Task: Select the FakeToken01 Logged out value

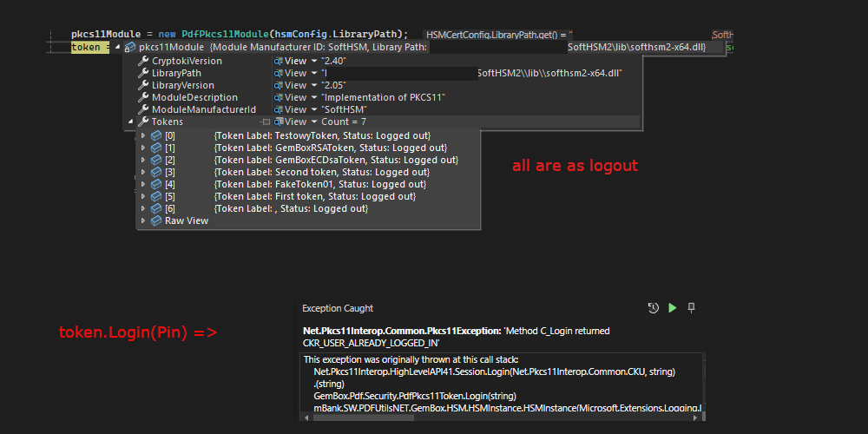Action: point(320,184)
